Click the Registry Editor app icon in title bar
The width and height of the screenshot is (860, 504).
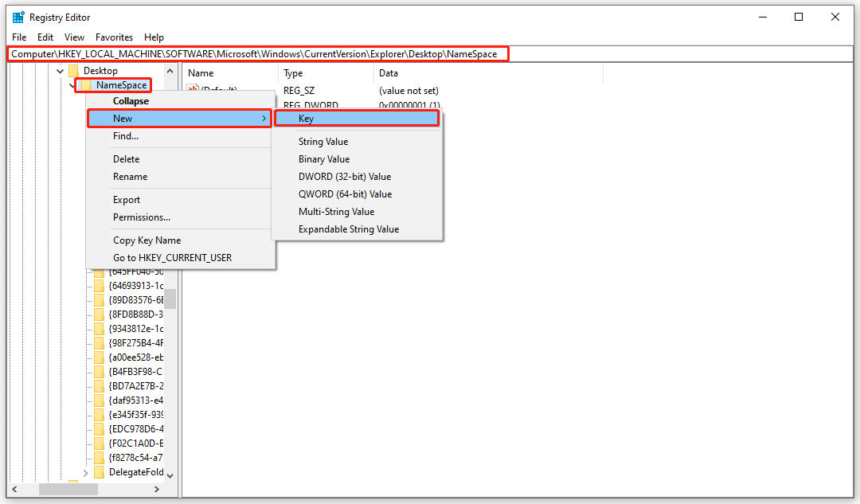(x=18, y=17)
